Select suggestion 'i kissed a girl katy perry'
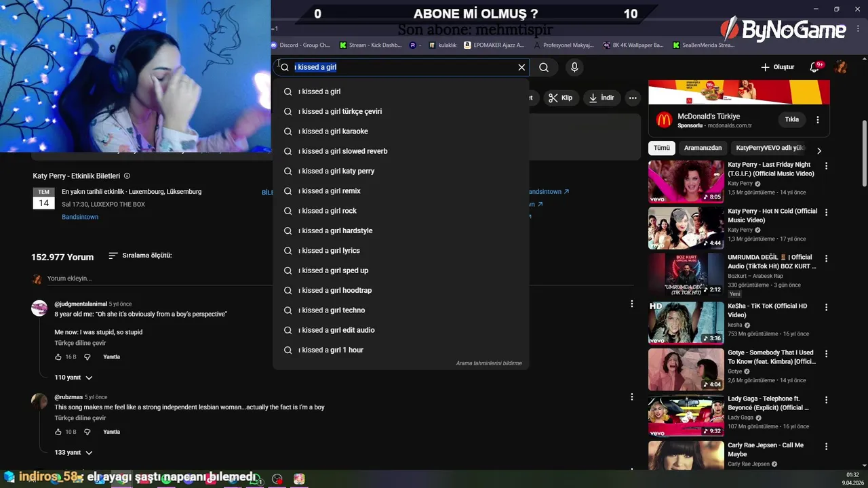Screen dimensions: 868x488 click(x=401, y=171)
